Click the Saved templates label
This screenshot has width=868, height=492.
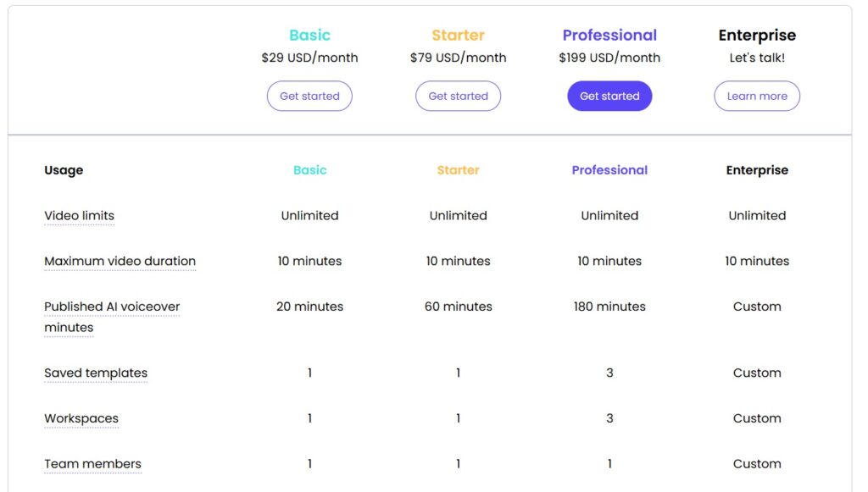tap(96, 373)
